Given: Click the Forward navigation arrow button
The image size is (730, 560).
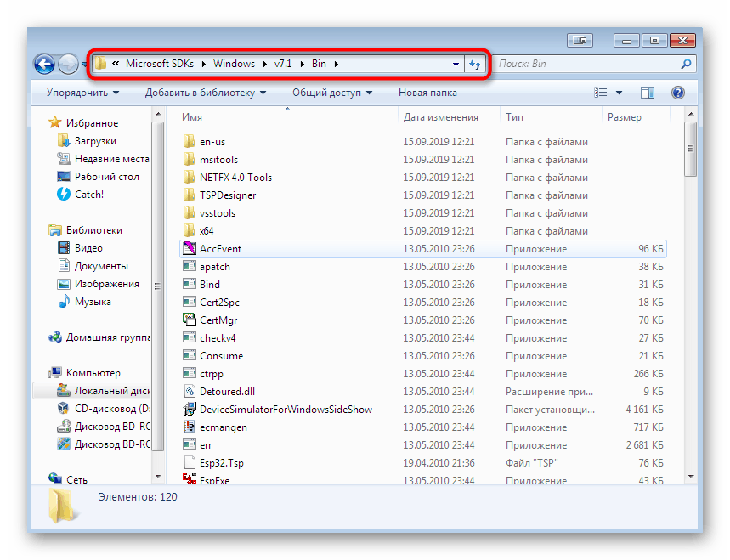Looking at the screenshot, I should (69, 65).
